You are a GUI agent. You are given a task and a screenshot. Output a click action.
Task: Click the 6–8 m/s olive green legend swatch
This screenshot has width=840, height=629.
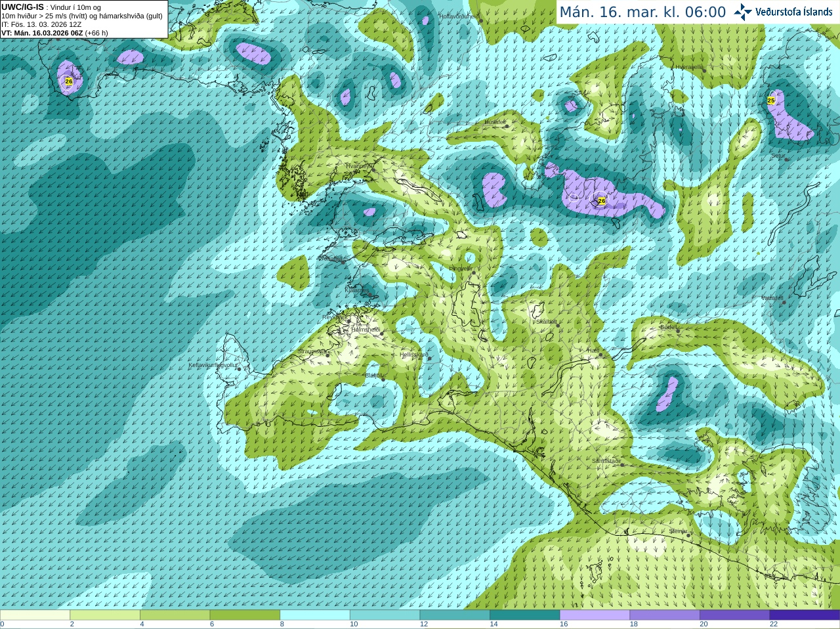click(x=245, y=615)
